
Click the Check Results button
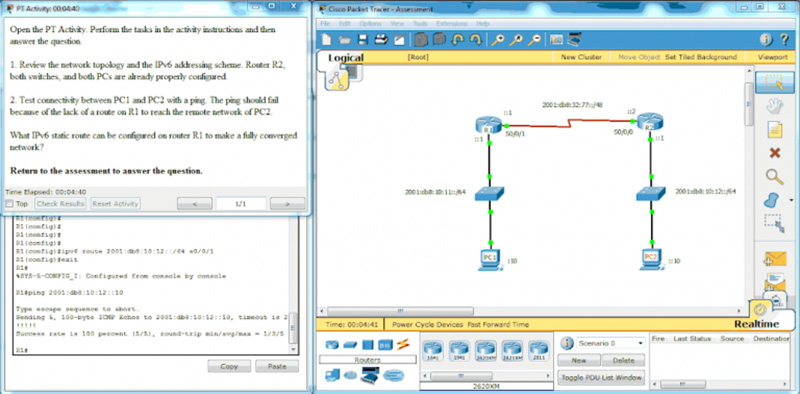point(60,204)
